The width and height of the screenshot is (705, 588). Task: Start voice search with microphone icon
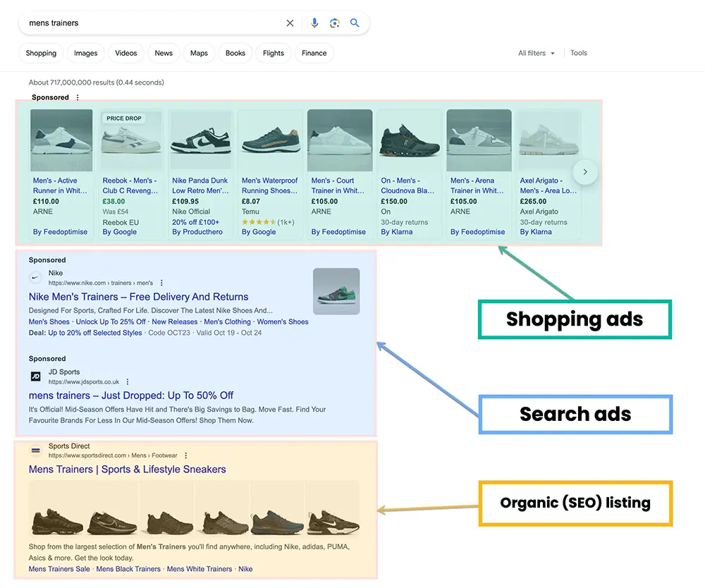[314, 23]
